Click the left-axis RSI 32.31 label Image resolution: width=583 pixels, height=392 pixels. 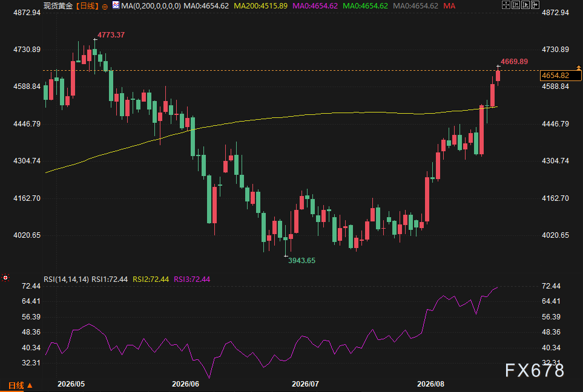pos(31,362)
